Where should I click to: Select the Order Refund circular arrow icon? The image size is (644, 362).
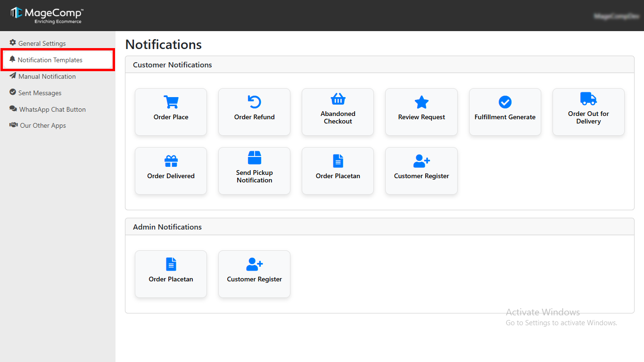pos(254,102)
